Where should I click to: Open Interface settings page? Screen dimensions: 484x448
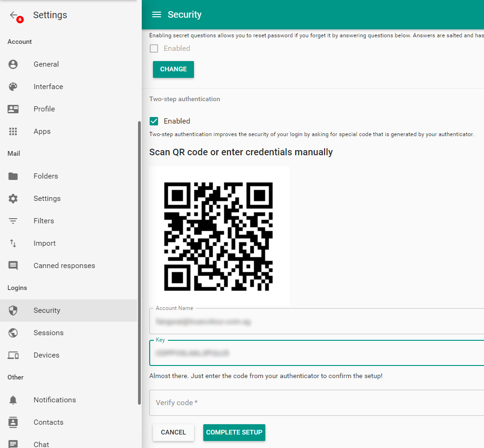click(69, 87)
